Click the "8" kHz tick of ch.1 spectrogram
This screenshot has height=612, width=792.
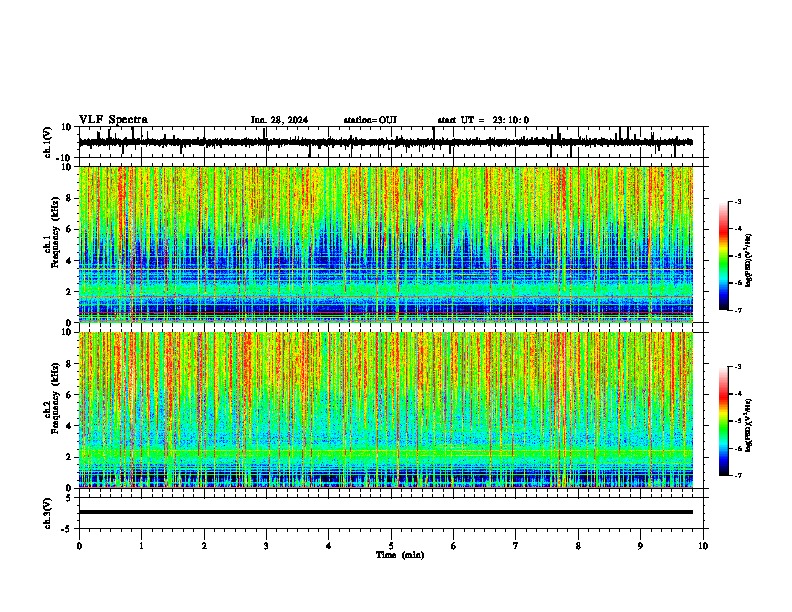coord(69,198)
